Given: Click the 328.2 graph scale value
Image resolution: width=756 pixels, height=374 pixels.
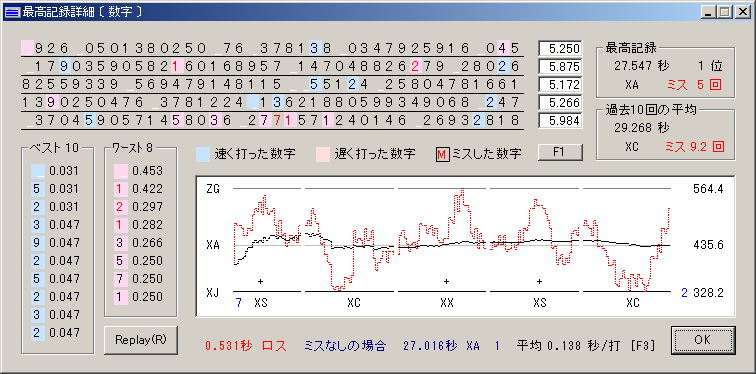Looking at the screenshot, I should click(x=708, y=293).
